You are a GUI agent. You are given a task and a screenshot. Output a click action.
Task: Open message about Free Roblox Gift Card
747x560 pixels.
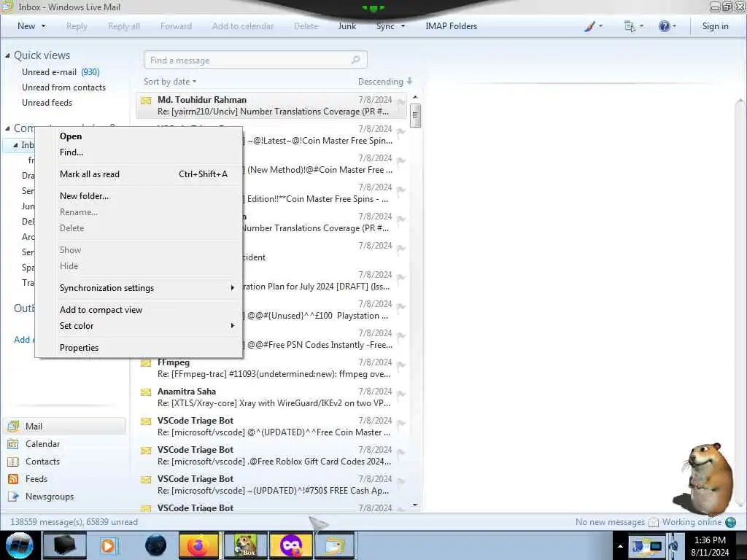click(271, 456)
